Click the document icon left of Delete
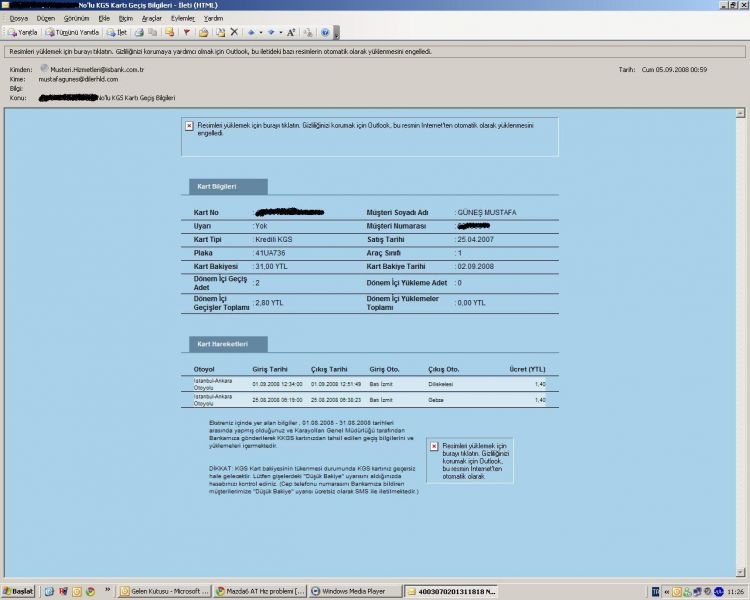The width and height of the screenshot is (750, 600). pyautogui.click(x=221, y=33)
